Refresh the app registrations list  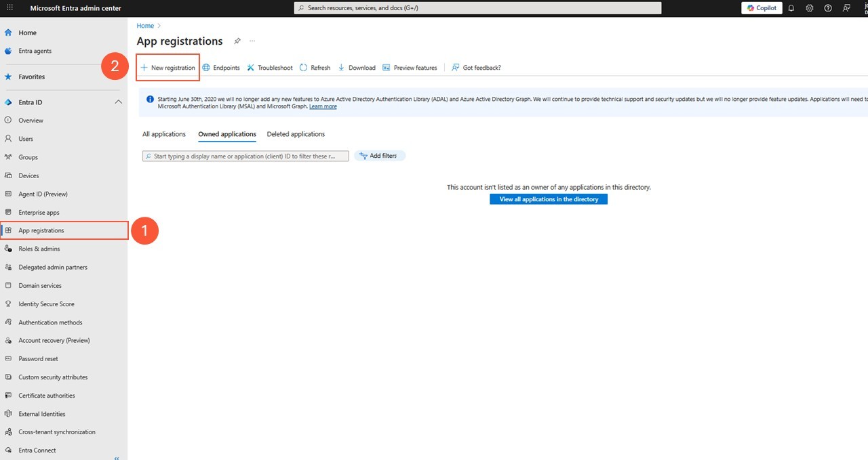pos(315,67)
